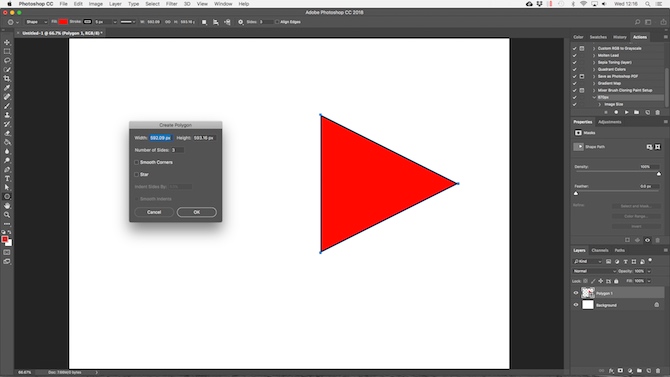Open the Filter menu
Image resolution: width=670 pixels, height=377 pixels.
click(171, 4)
